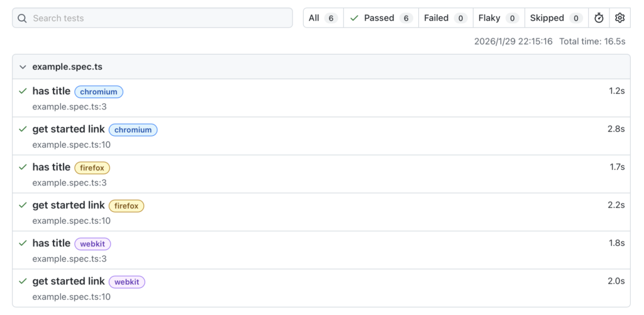644x315 pixels.
Task: Click the speedboard stopwatch icon
Action: coord(599,18)
